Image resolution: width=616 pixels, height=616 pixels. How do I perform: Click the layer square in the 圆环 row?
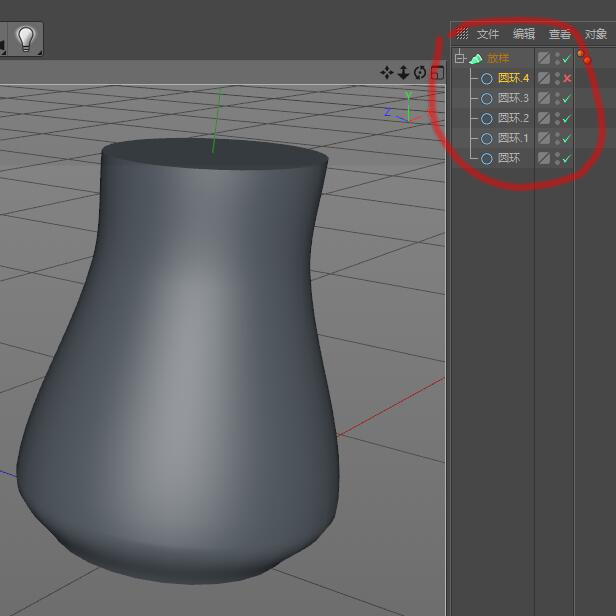tap(544, 158)
